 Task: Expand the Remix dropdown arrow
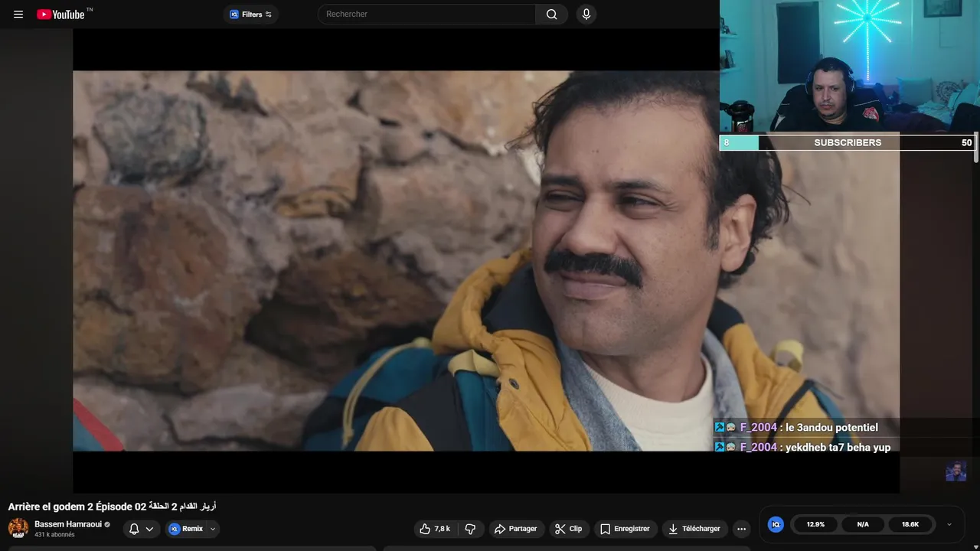(213, 529)
